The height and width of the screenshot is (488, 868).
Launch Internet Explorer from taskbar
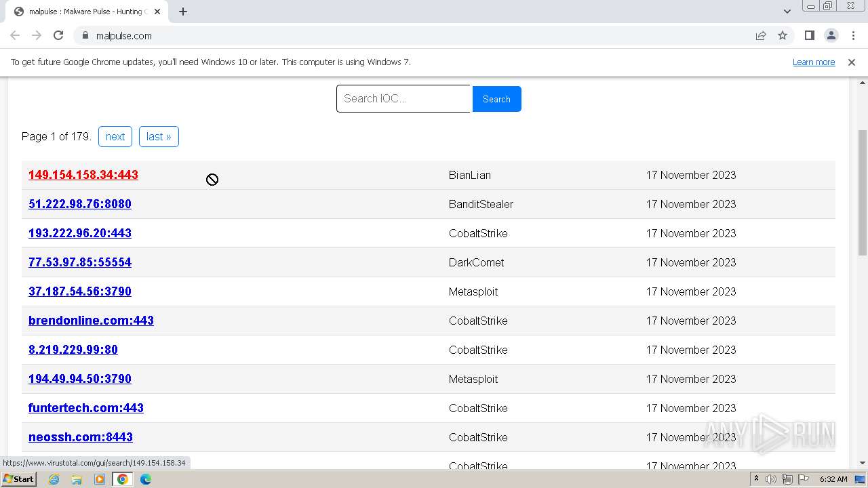54,479
